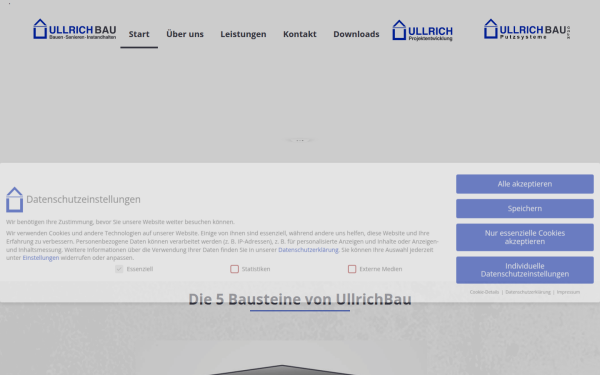Open the Einstellungen link in cookie text
The width and height of the screenshot is (600, 375).
(41, 258)
